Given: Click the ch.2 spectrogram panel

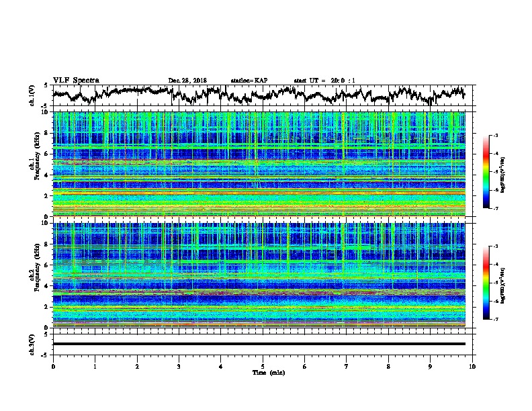Looking at the screenshot, I should [259, 275].
